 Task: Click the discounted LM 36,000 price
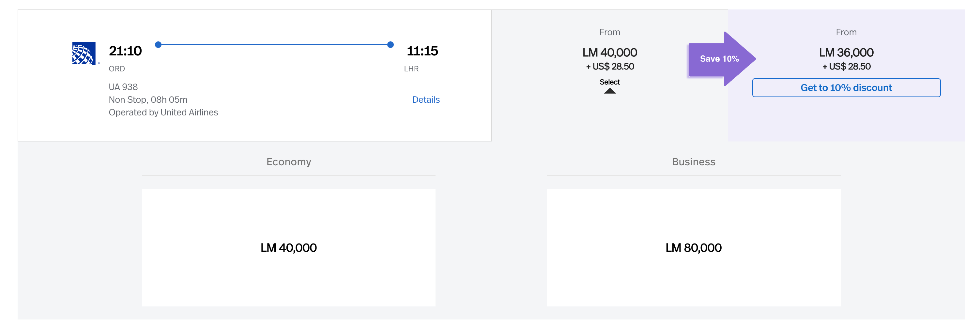tap(846, 52)
